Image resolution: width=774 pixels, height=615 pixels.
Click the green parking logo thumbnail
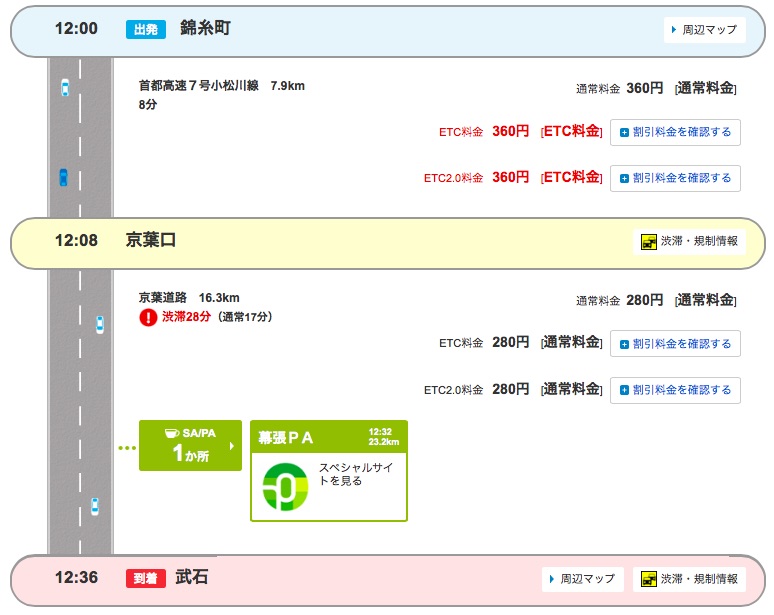285,487
